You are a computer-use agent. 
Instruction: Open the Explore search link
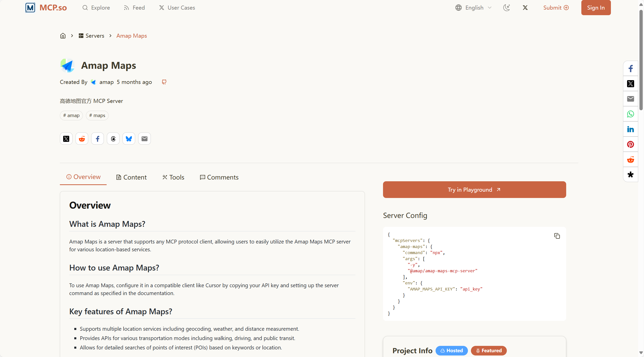click(x=96, y=8)
